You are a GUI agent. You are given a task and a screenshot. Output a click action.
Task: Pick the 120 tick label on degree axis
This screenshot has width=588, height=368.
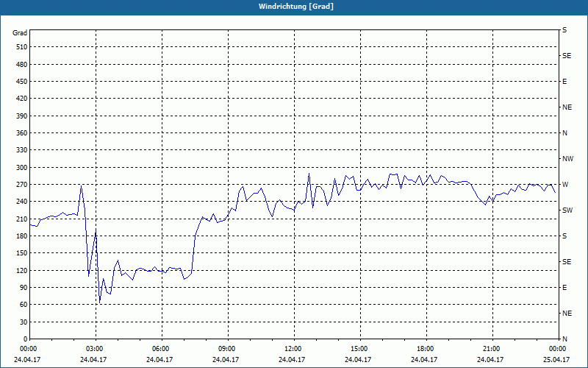(x=22, y=270)
